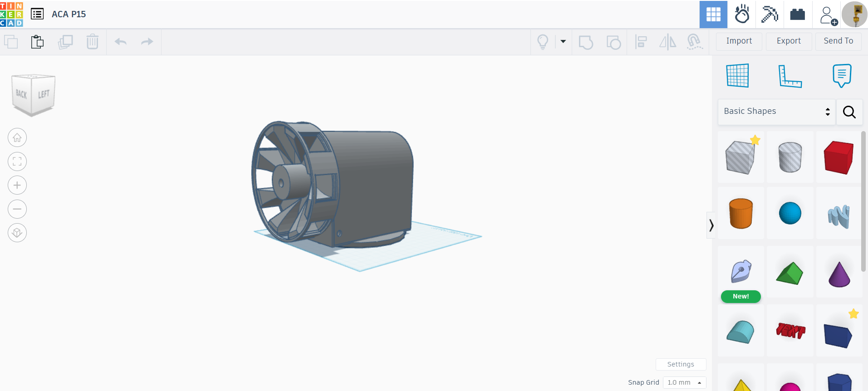The width and height of the screenshot is (868, 391).
Task: Pick the dark blue Wedge shape
Action: pos(839,335)
